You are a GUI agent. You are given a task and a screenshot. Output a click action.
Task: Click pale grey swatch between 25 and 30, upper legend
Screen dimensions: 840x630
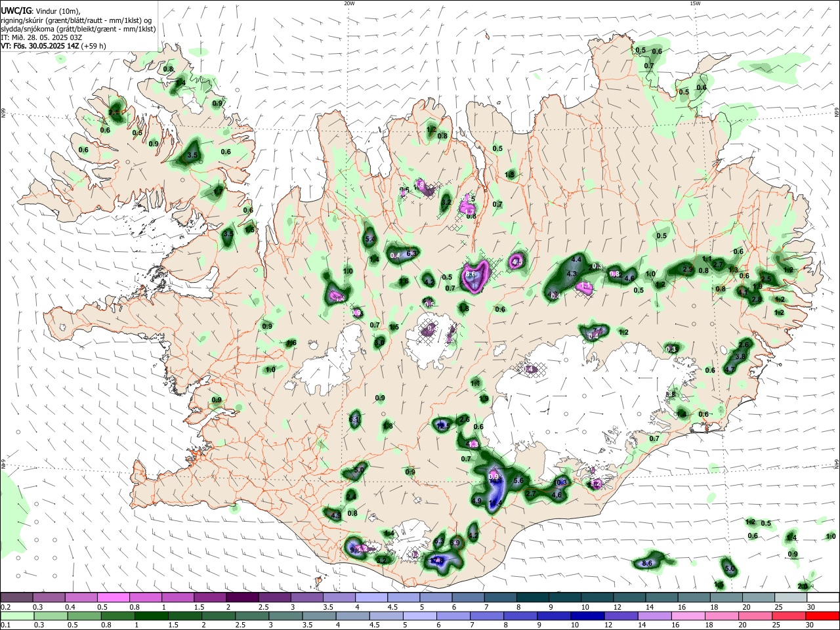tap(791, 597)
